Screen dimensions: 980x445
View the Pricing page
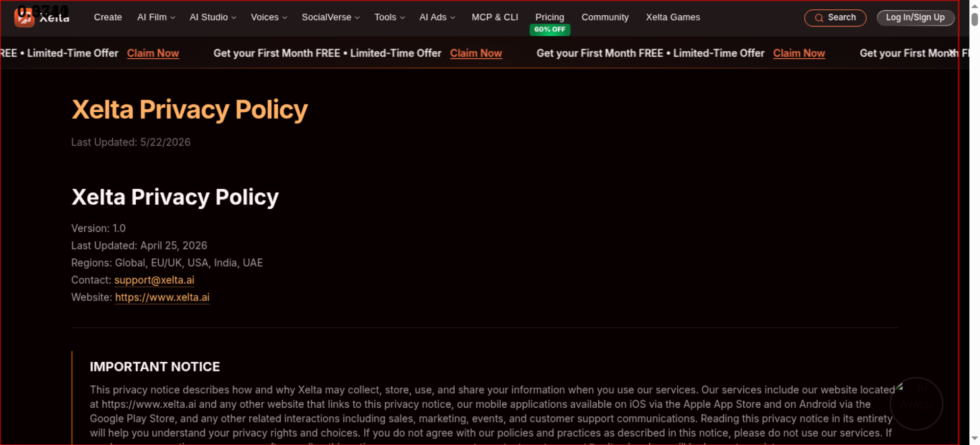550,17
